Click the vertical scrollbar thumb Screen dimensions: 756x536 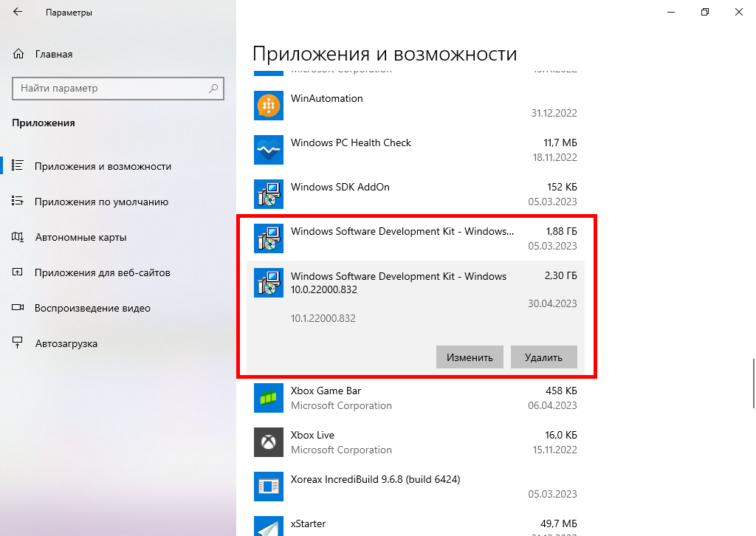click(753, 382)
